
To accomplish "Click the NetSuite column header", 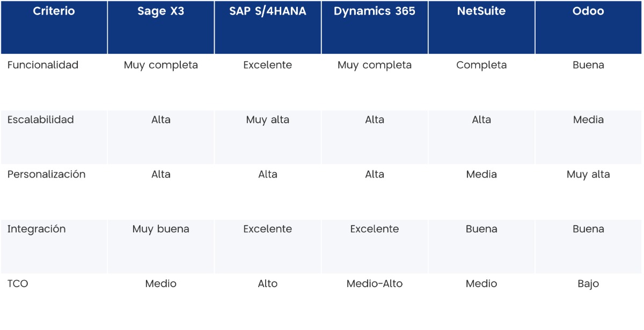I will tap(481, 11).
